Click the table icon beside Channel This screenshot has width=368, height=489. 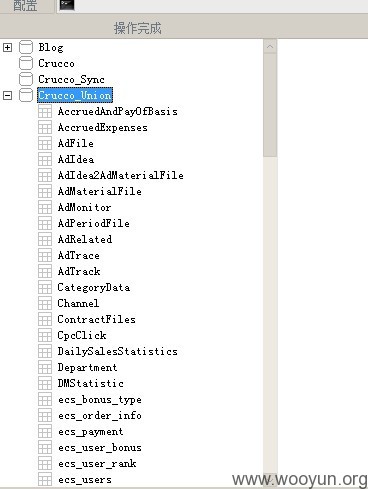click(x=45, y=303)
